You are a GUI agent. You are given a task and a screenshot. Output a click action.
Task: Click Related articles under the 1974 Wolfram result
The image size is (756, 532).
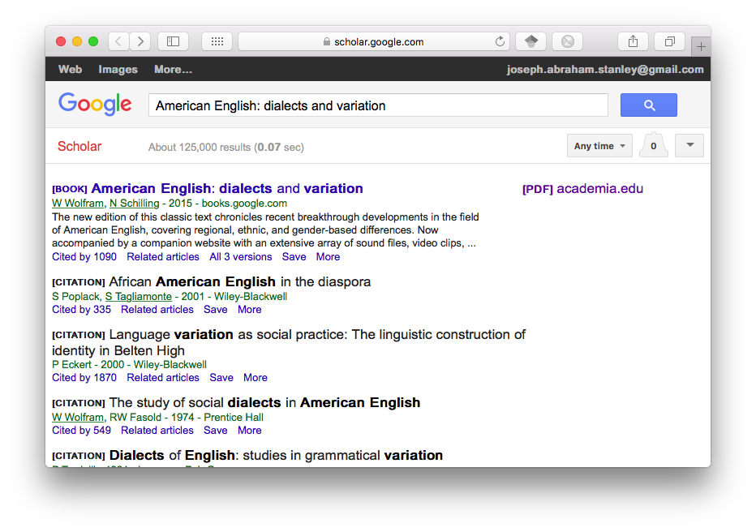coord(157,431)
